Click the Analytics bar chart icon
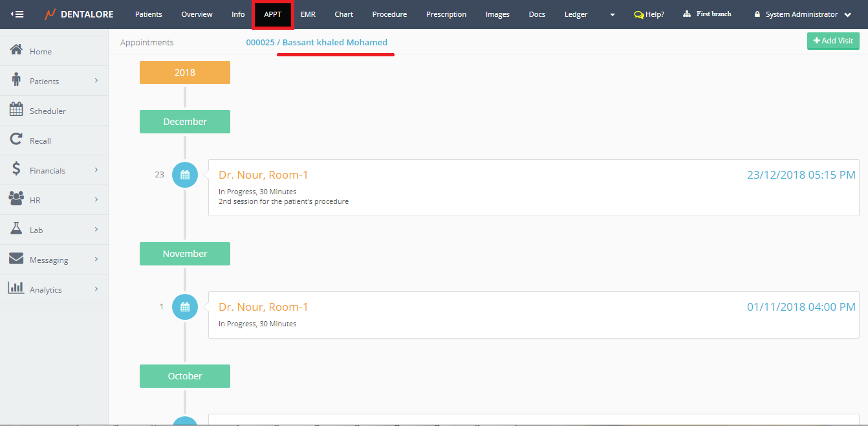Screen dimensions: 868x426 tap(17, 289)
